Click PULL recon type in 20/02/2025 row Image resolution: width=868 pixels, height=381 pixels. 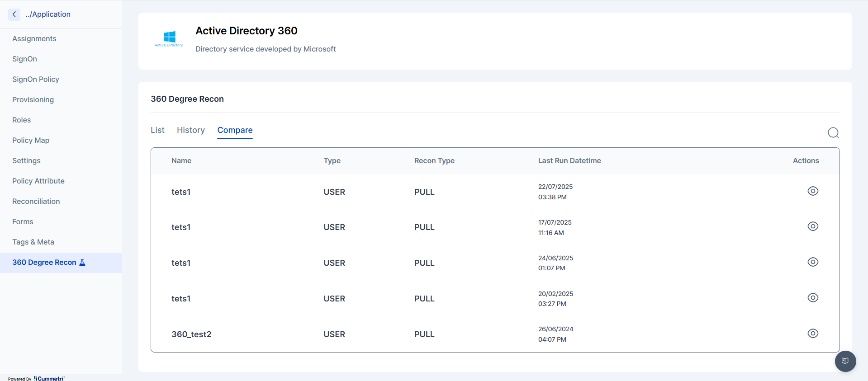(x=424, y=299)
